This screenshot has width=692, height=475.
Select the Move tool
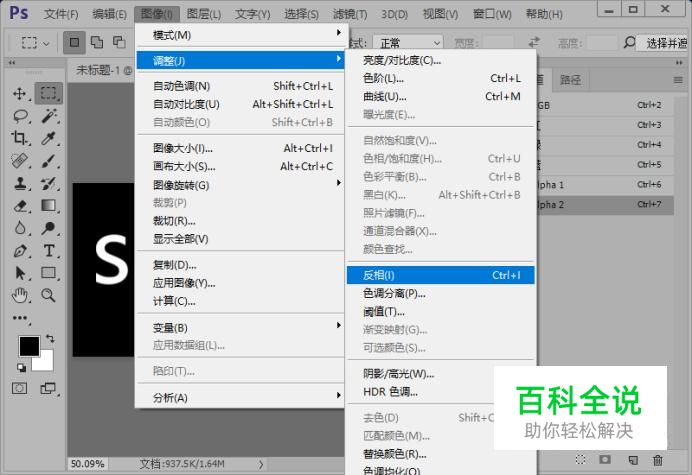click(x=19, y=93)
